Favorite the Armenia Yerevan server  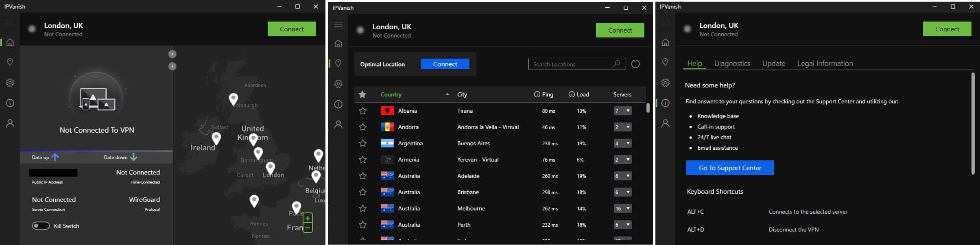coord(363,160)
